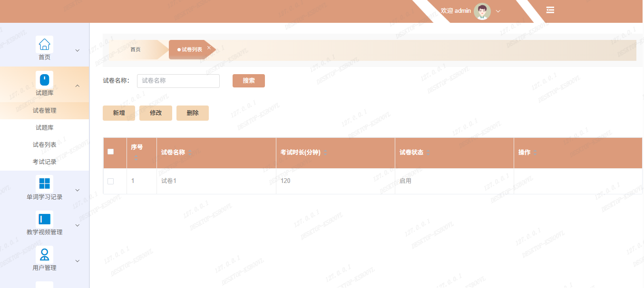
Task: Close the 试卷列表 tab with its X
Action: 209,48
